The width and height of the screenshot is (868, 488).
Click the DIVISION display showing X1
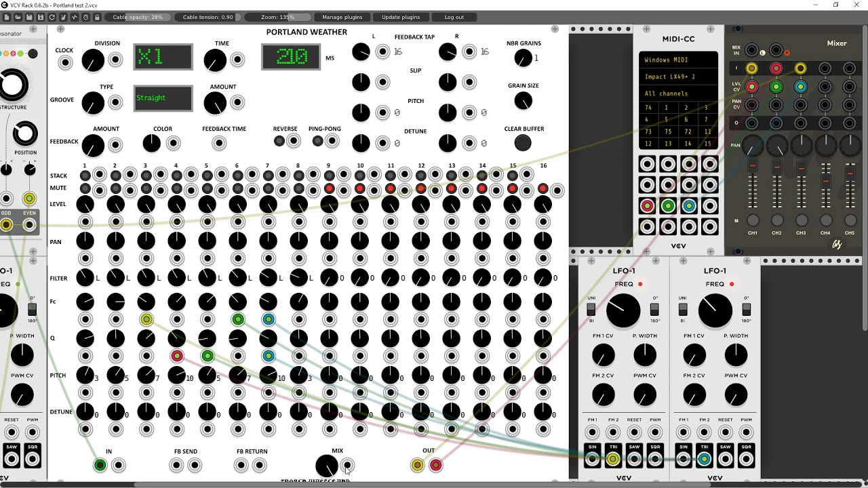point(163,57)
